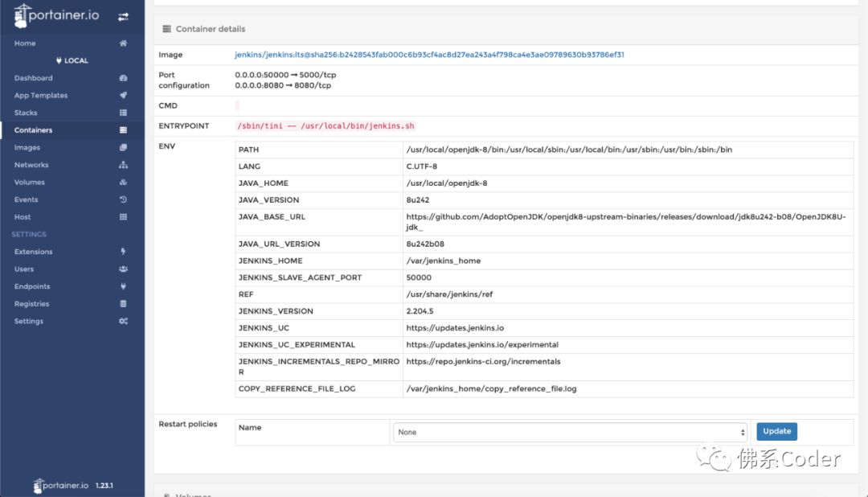Click the portainer.io logo at top
Screen dimensions: 868x497
56,15
